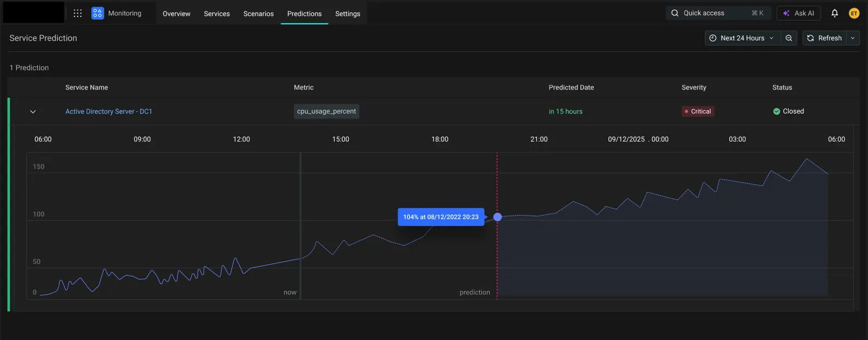868x340 pixels.
Task: Click the Monitoring app icon
Action: point(98,13)
